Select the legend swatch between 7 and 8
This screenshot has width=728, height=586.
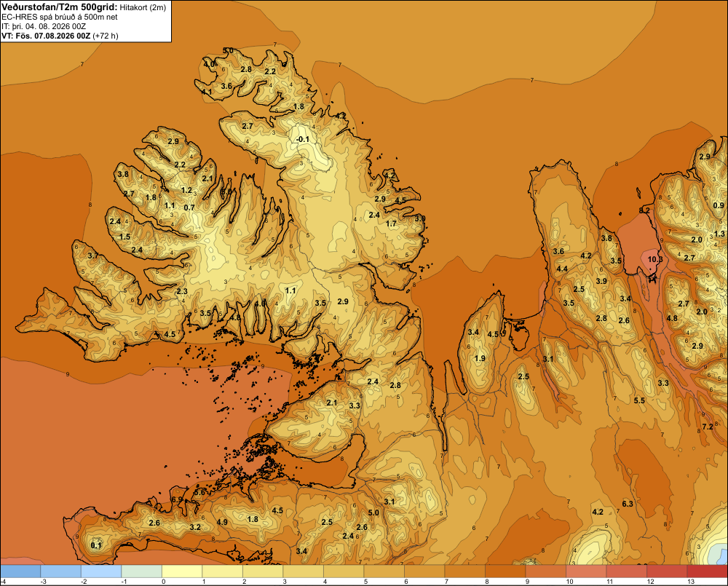click(x=464, y=571)
